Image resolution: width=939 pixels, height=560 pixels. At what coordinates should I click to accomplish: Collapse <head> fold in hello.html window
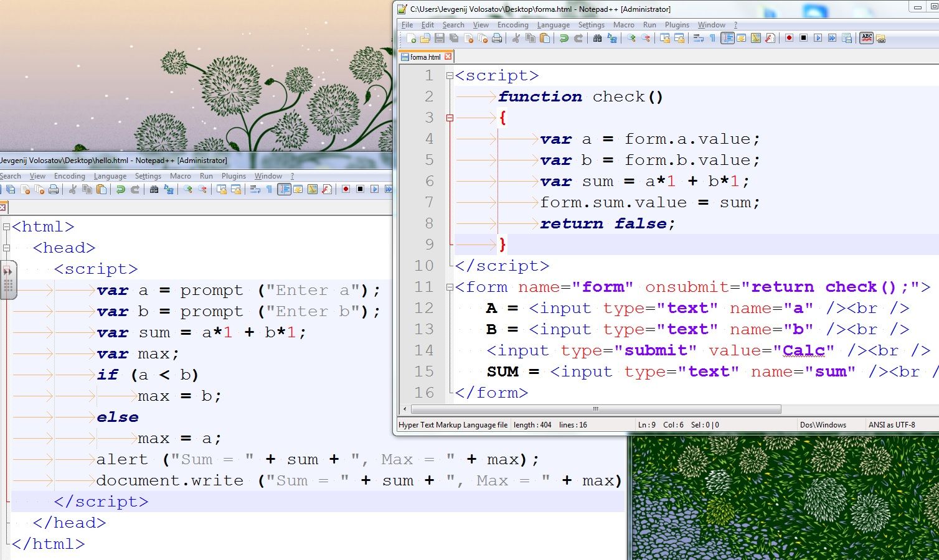[6, 248]
